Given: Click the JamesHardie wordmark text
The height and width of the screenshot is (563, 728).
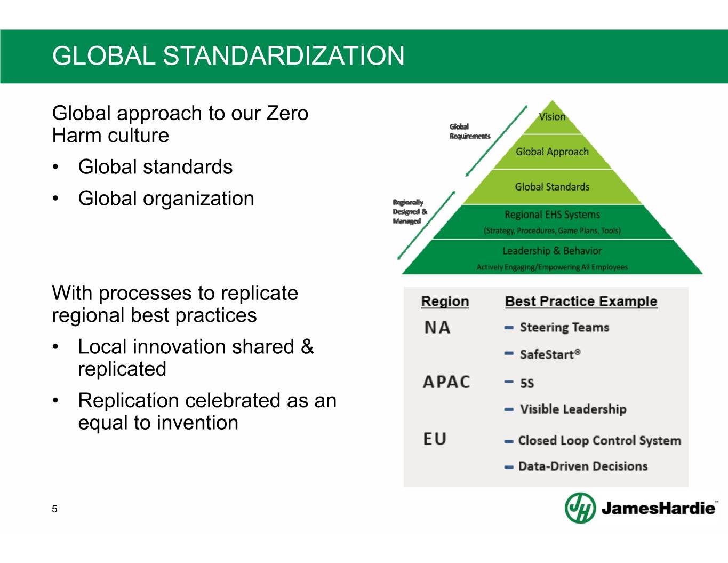Looking at the screenshot, I should click(659, 508).
